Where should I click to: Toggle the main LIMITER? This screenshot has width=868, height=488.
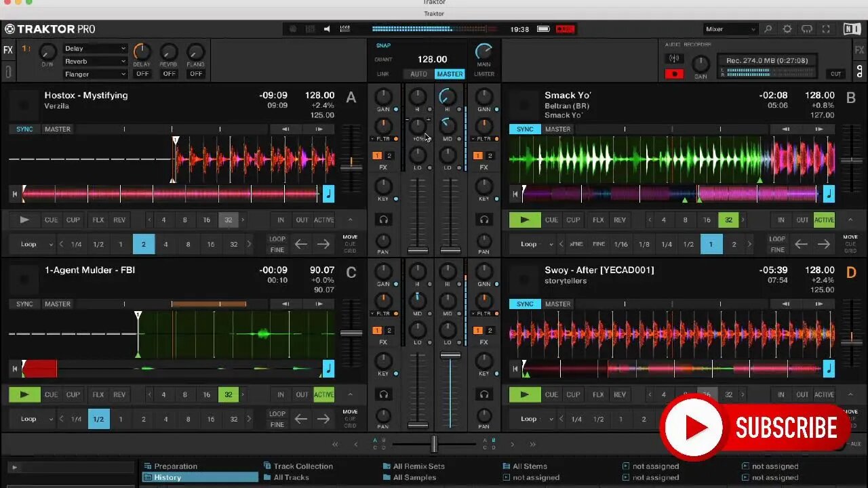(x=484, y=74)
